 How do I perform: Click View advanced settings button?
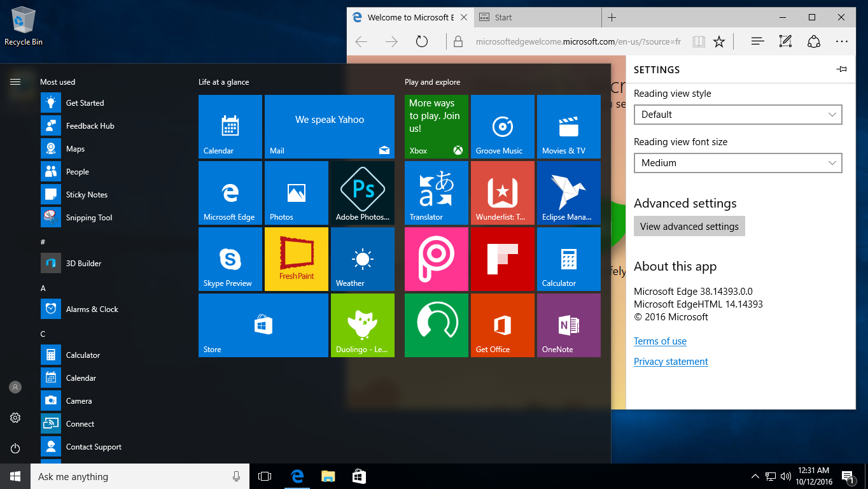[x=689, y=226]
